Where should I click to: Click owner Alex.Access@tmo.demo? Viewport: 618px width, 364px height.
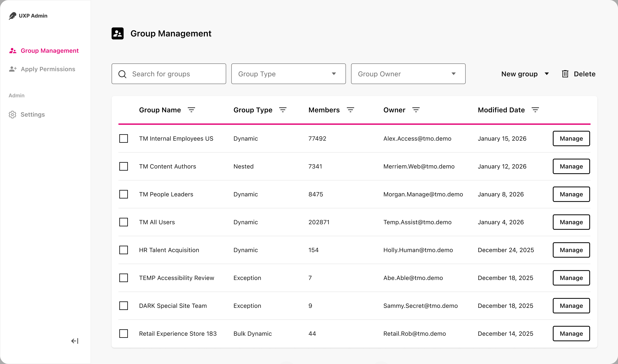pyautogui.click(x=417, y=138)
